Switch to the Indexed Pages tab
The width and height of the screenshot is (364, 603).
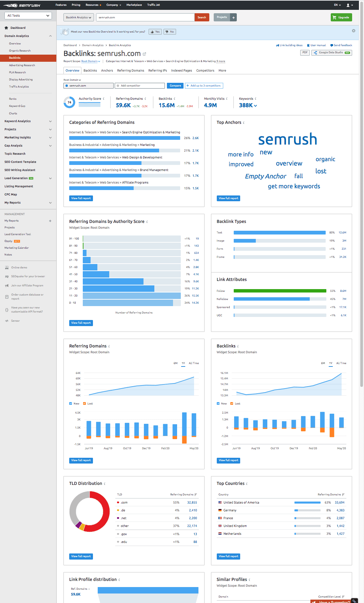coord(181,71)
